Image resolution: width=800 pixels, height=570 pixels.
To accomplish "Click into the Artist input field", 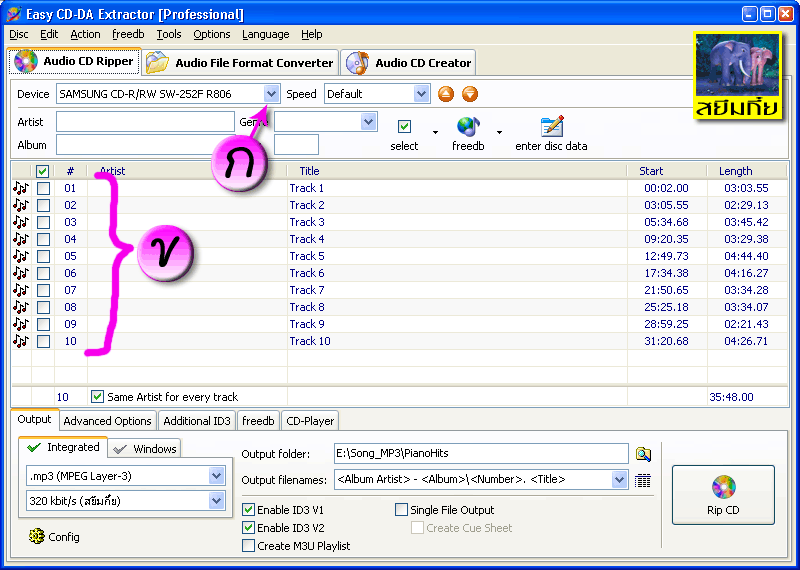I will pyautogui.click(x=145, y=122).
